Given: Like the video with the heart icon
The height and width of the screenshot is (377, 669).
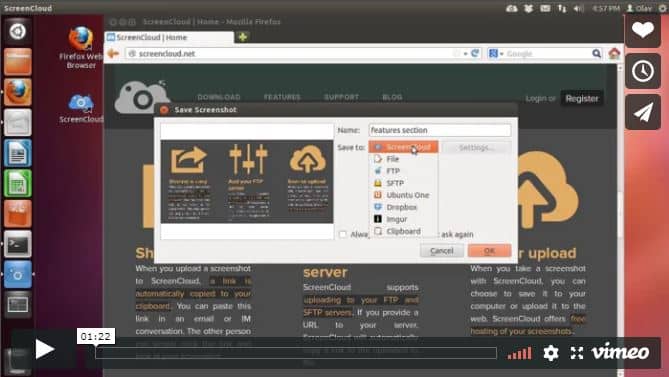Looking at the screenshot, I should (x=643, y=30).
